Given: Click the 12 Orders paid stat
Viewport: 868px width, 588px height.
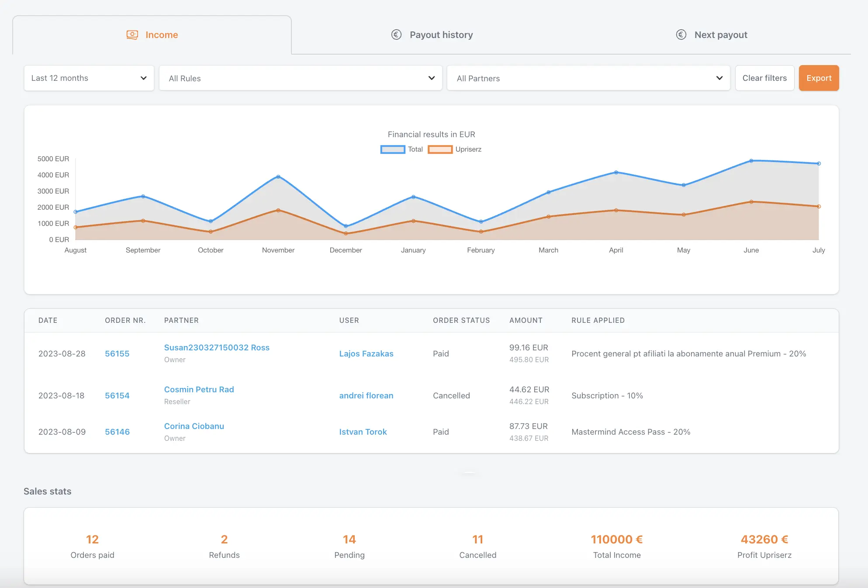Looking at the screenshot, I should pyautogui.click(x=92, y=546).
